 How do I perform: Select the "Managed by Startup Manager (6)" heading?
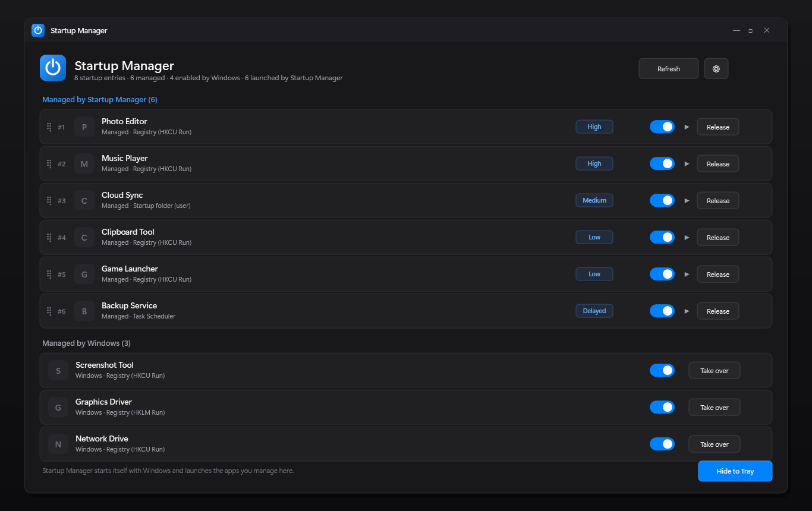(x=100, y=100)
